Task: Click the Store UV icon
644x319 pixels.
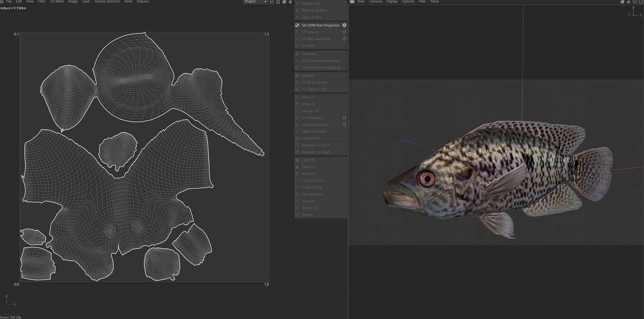Action: pos(297,201)
